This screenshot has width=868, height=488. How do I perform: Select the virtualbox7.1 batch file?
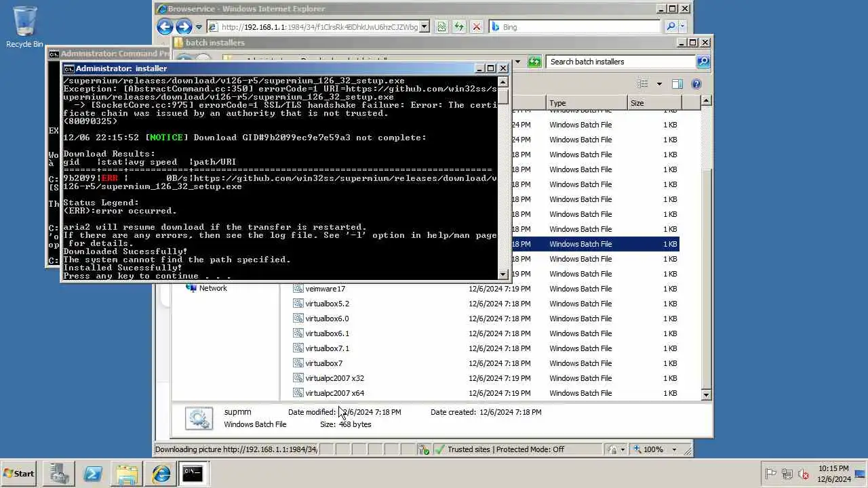327,348
